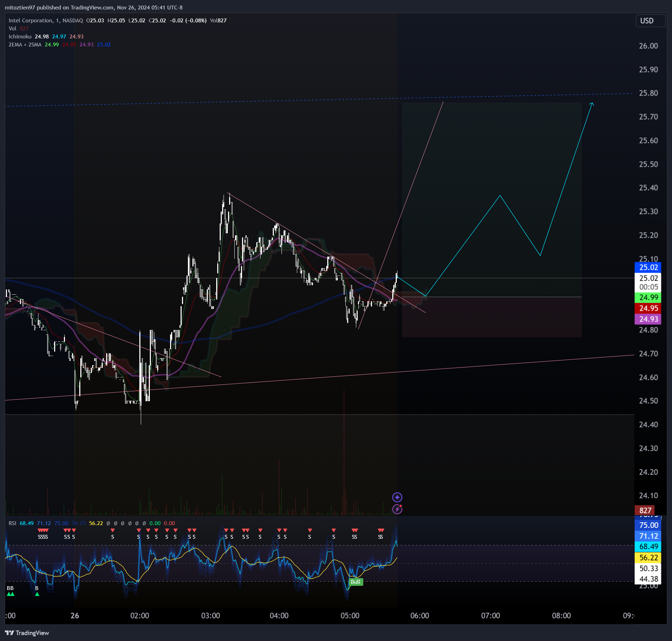Click the red 0.00 in RSI legend

coord(169,523)
